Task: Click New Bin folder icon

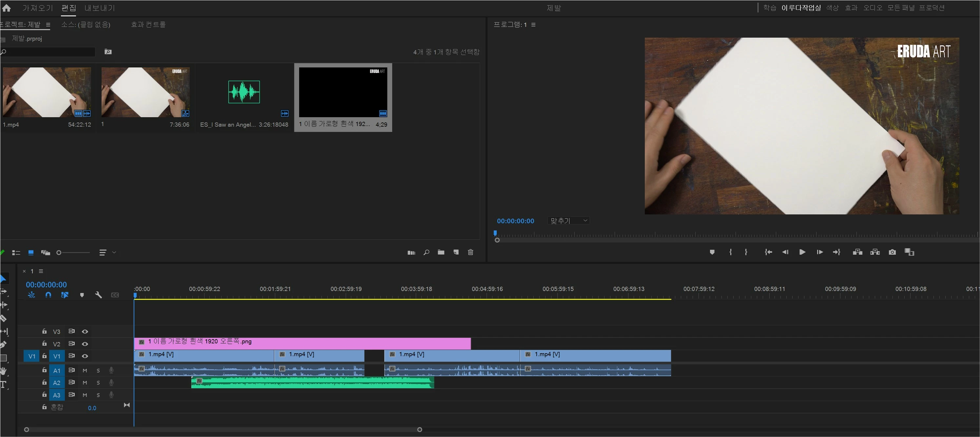Action: point(441,252)
